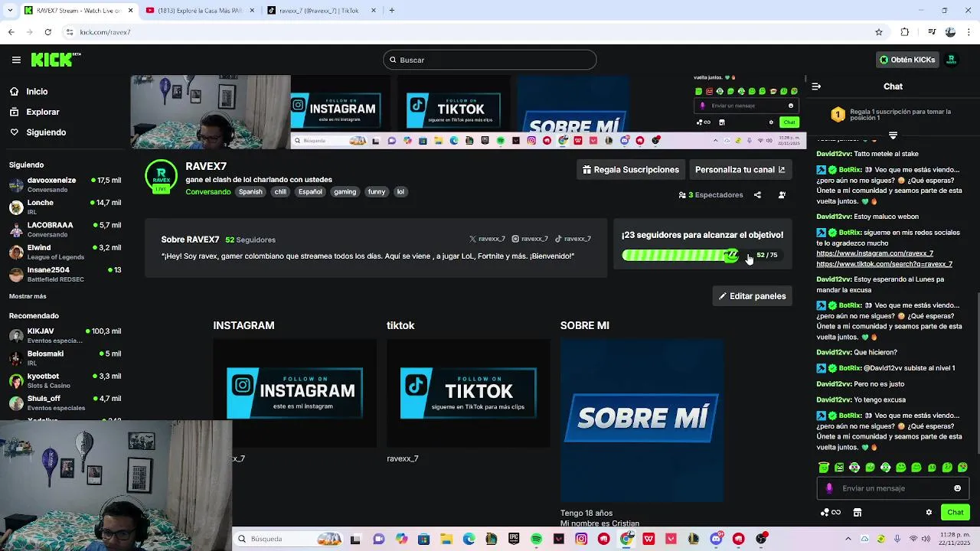Open recommended channel KIKJAV
The width and height of the screenshot is (980, 551).
point(65,335)
